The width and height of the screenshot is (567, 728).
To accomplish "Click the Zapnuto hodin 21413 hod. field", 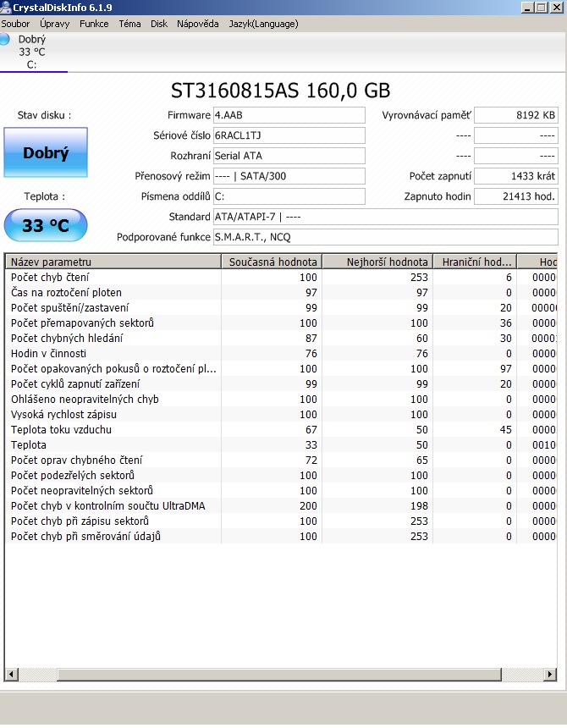I will coord(516,196).
